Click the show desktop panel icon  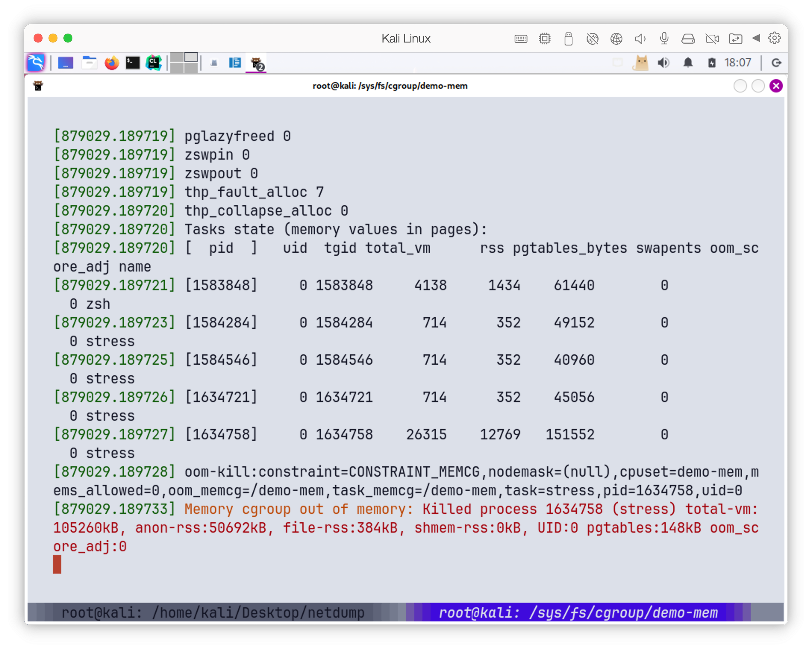click(x=66, y=63)
